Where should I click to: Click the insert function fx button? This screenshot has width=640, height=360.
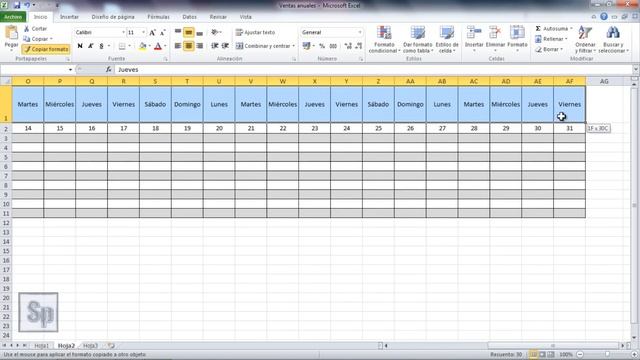[109, 70]
